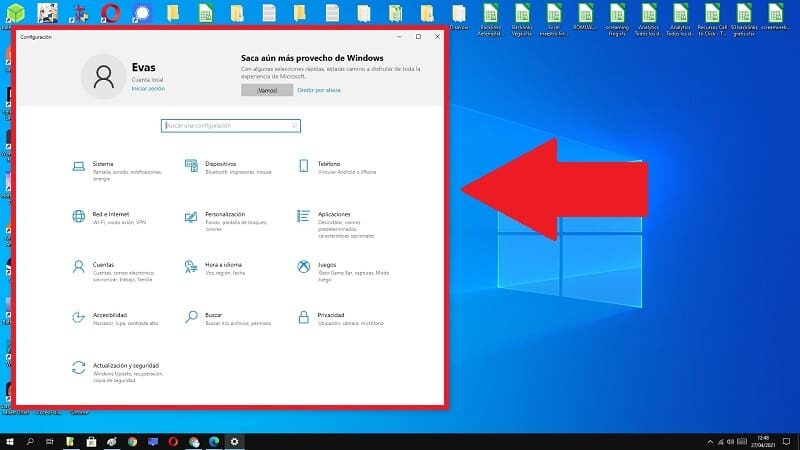Open taskbar search magnifier
800x450 pixels.
(x=30, y=442)
